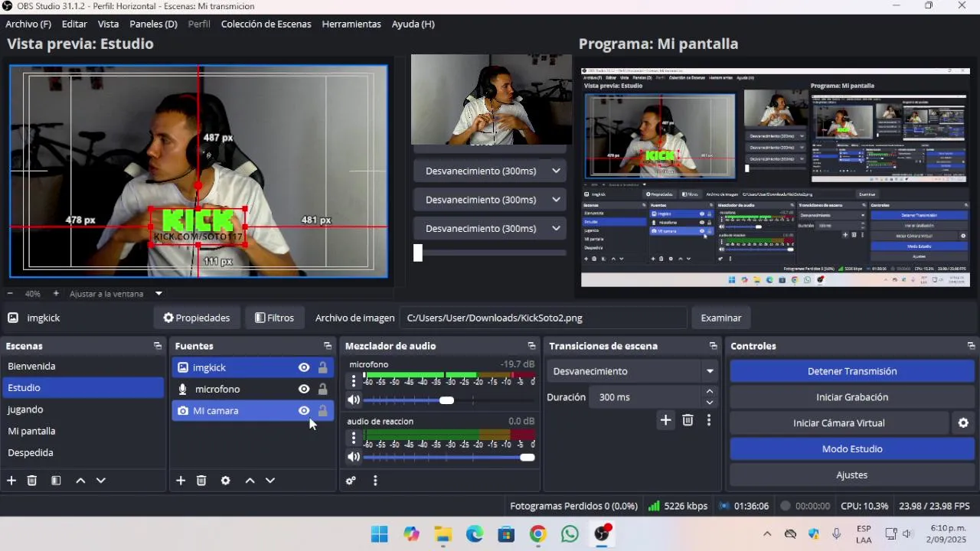Click Examinar to browse image file
This screenshot has width=980, height=551.
tap(720, 318)
